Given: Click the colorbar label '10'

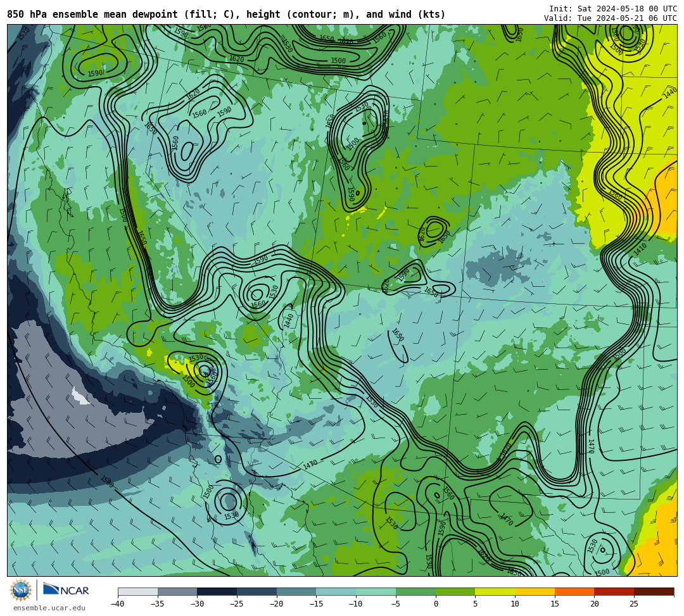Looking at the screenshot, I should 515,604.
